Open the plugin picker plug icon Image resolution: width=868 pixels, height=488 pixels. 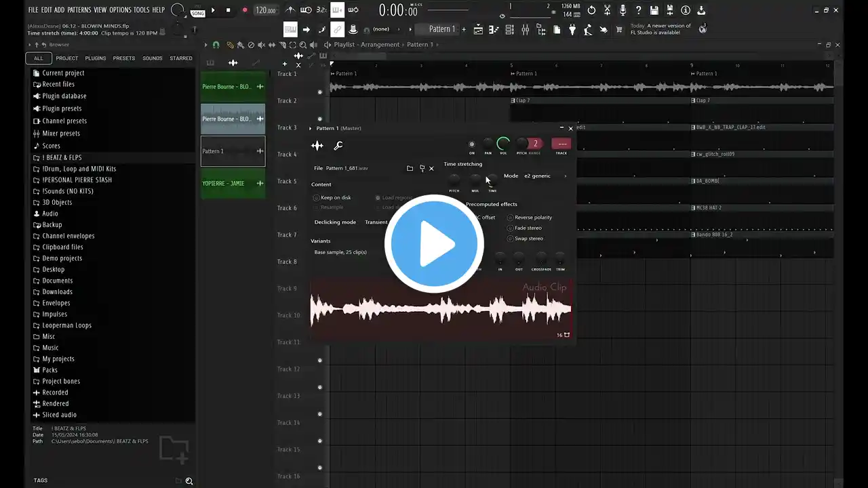point(572,29)
